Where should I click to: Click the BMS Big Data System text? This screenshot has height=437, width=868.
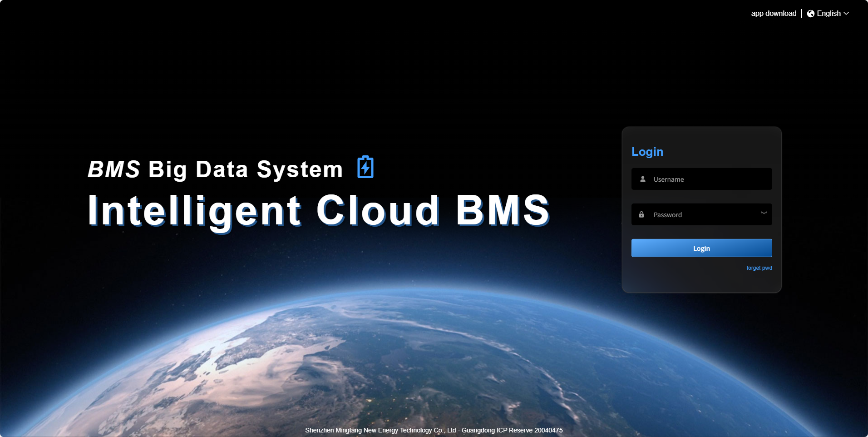tap(216, 169)
